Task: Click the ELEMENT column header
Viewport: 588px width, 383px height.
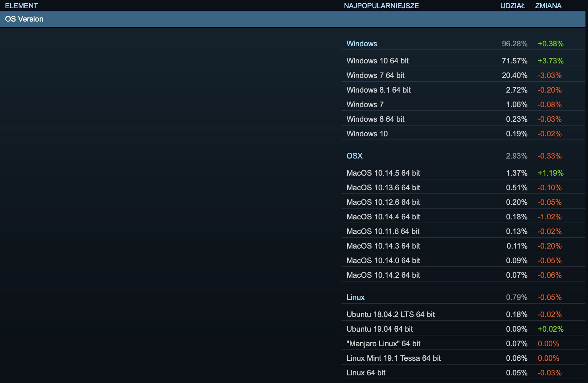Action: [x=21, y=6]
